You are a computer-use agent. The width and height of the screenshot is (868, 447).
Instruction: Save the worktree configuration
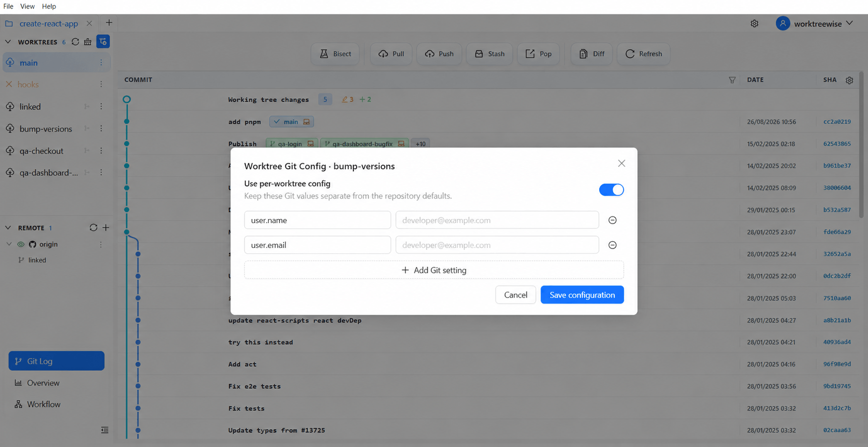pyautogui.click(x=582, y=295)
